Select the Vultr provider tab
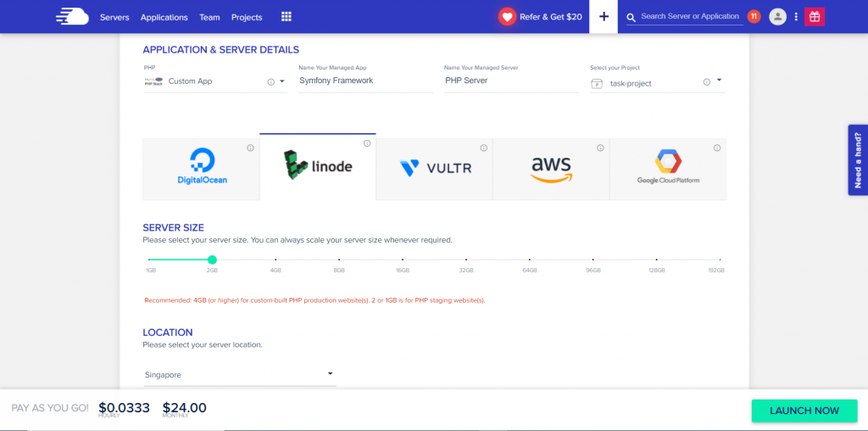 pyautogui.click(x=435, y=169)
